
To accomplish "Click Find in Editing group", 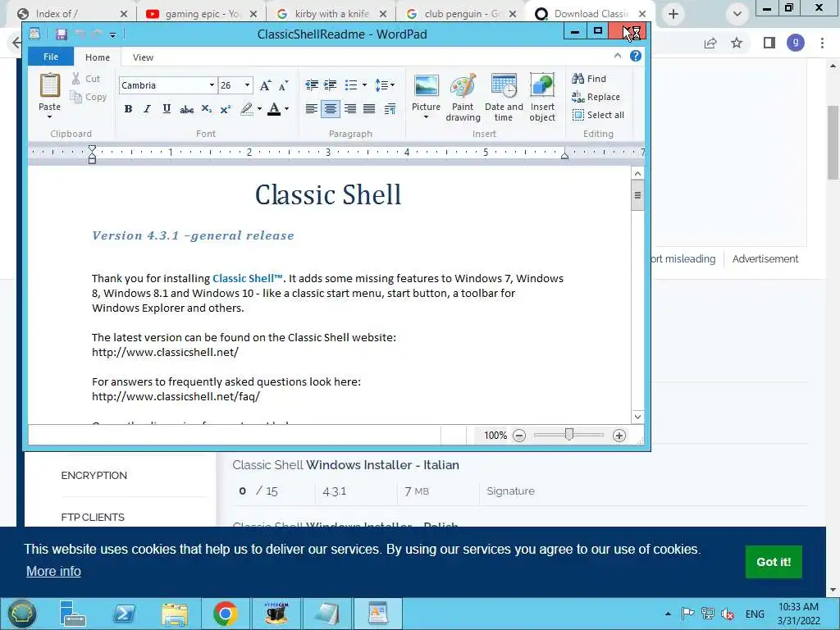I will (x=589, y=79).
